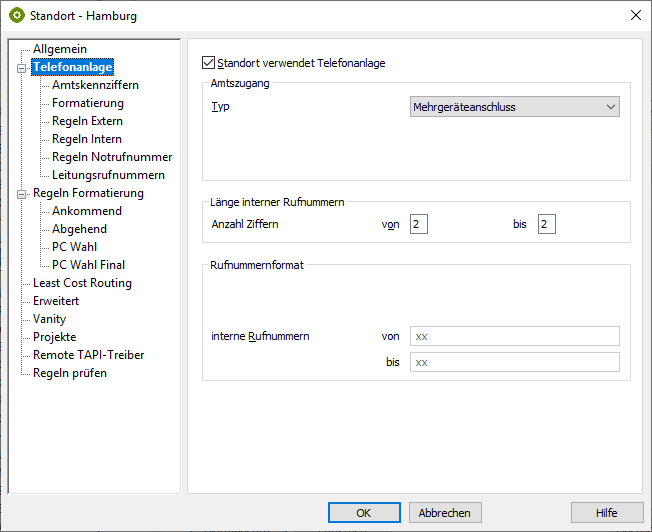Select Formatierung under Telefonanlage
Image resolution: width=652 pixels, height=532 pixels.
pos(88,103)
